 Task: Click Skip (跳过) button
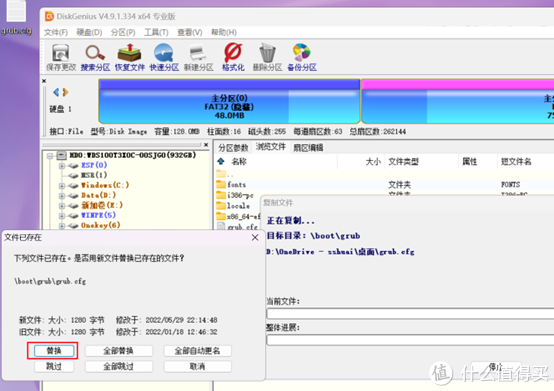[54, 367]
